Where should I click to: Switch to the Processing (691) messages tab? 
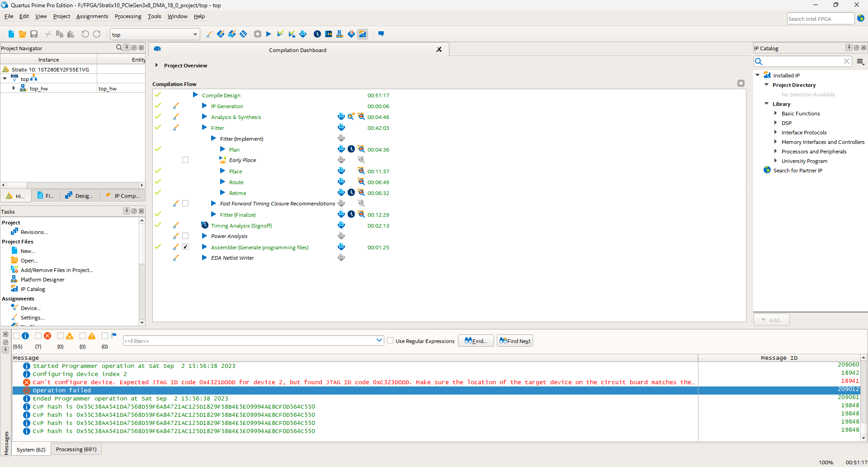coord(76,449)
